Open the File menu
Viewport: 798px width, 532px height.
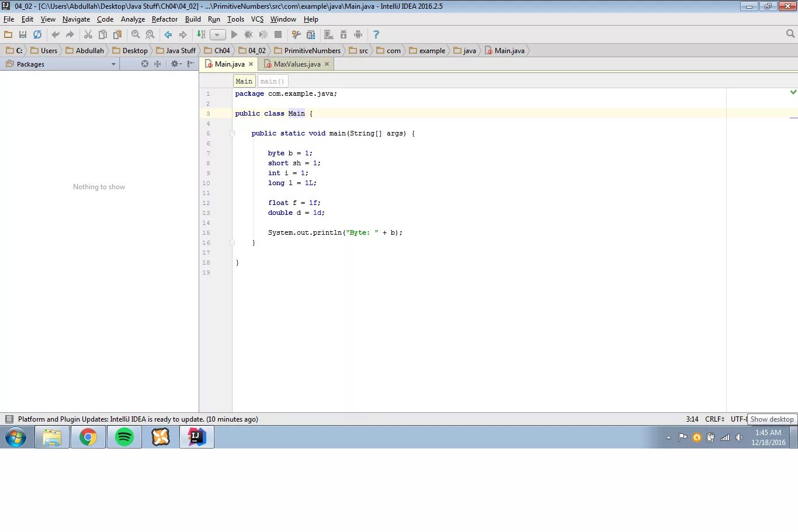click(x=9, y=19)
